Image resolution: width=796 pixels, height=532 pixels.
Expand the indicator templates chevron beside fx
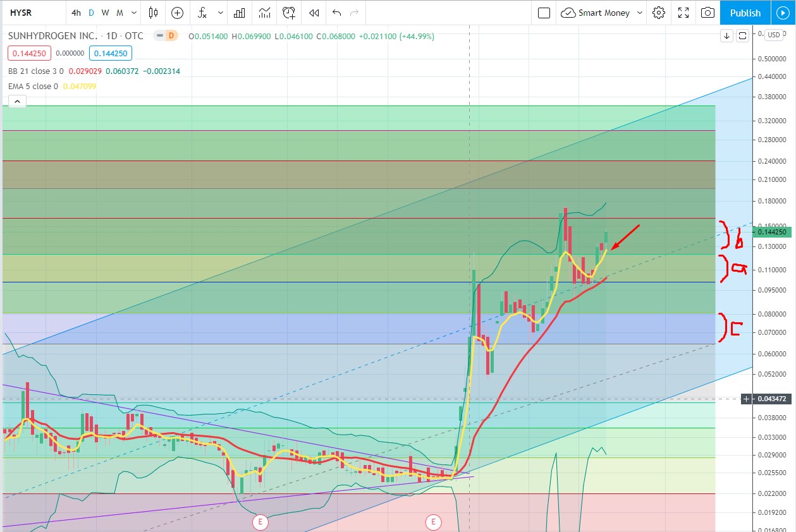[219, 13]
